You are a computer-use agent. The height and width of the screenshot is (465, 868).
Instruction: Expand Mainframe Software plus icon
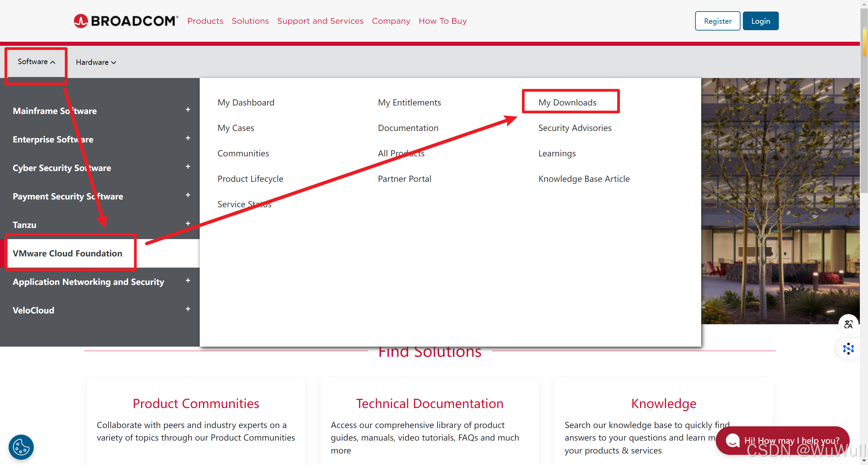click(188, 110)
